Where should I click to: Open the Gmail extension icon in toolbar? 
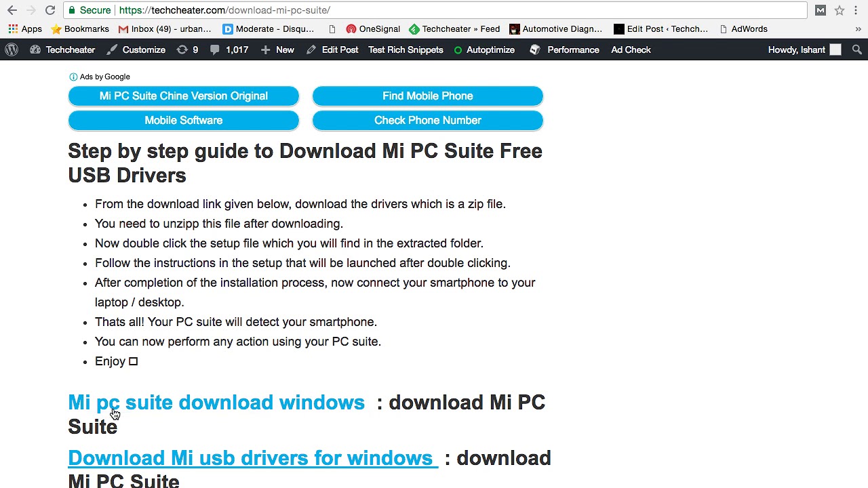point(821,10)
